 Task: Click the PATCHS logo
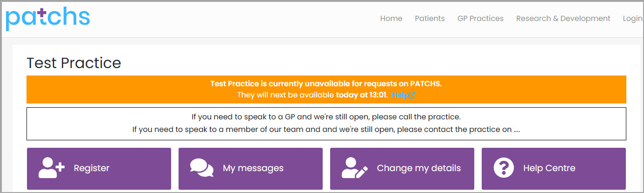(48, 18)
